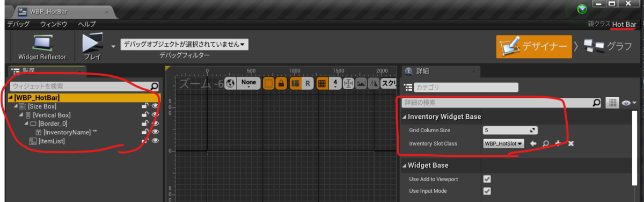Viewport: 644px width, 202px height.
Task: Click the category name field in details
Action: coord(466,87)
